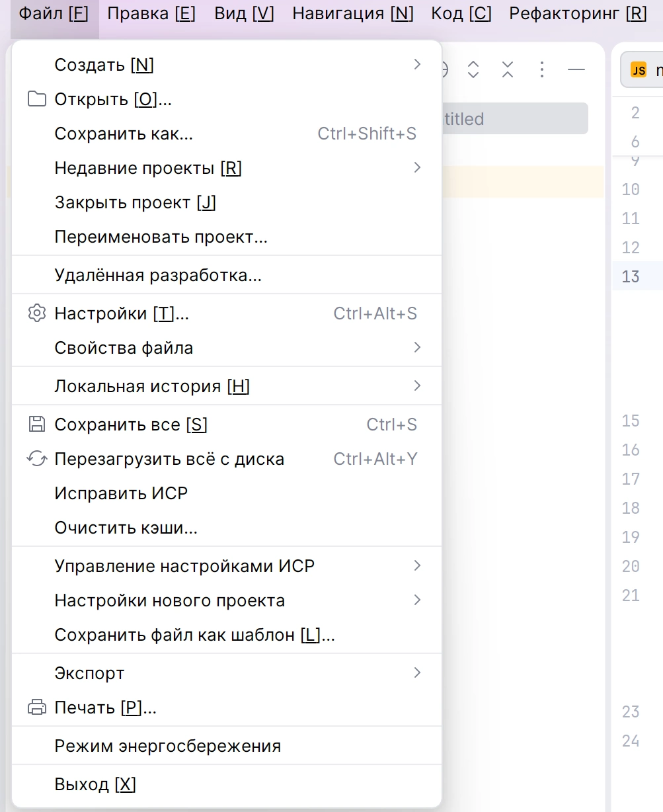Image resolution: width=663 pixels, height=812 pixels.
Task: Enable "Режим энергосбережения"
Action: click(167, 745)
